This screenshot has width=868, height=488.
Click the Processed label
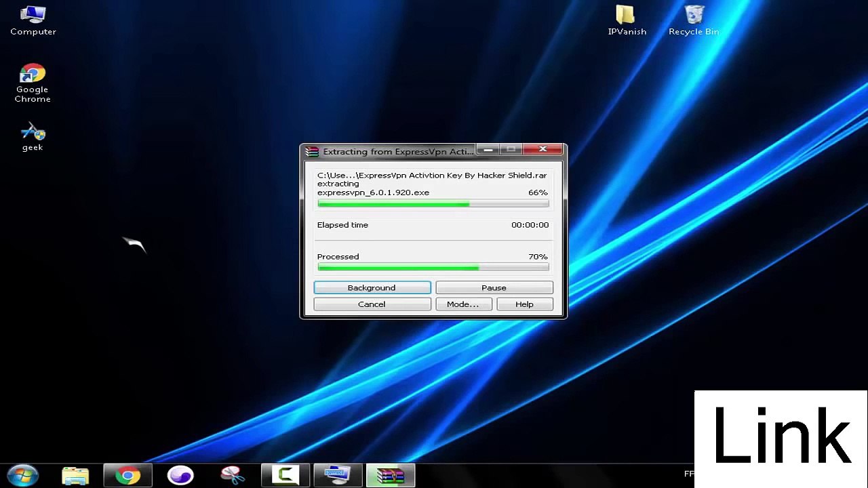338,257
